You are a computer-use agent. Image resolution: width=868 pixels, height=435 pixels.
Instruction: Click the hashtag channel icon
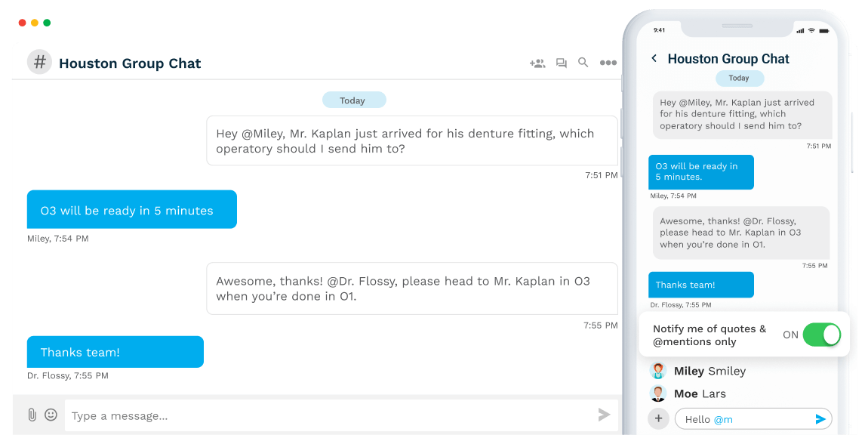pos(39,62)
